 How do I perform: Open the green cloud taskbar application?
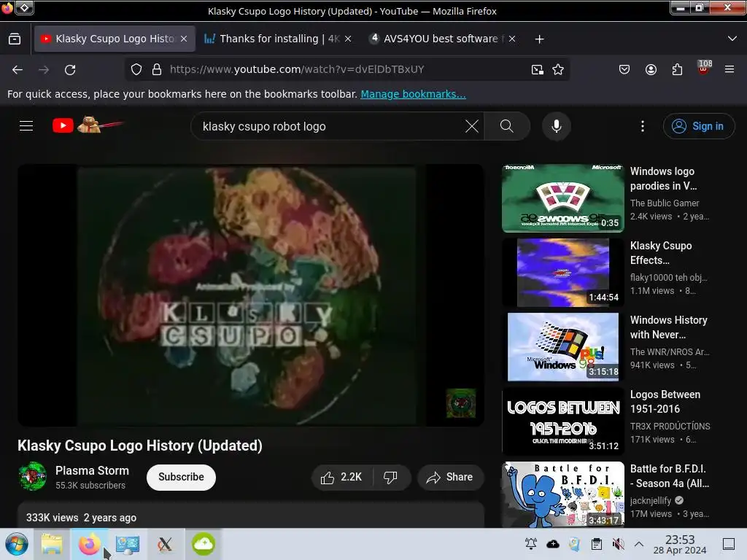[x=204, y=544]
